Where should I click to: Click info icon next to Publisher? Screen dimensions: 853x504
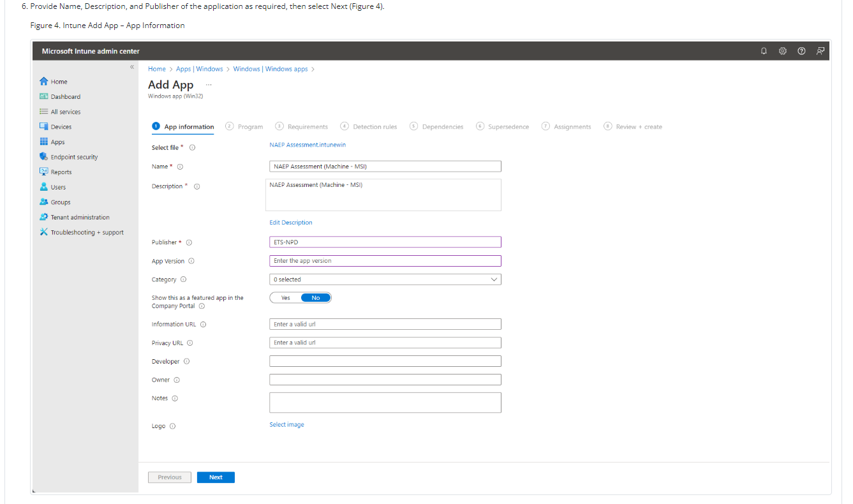pyautogui.click(x=189, y=242)
